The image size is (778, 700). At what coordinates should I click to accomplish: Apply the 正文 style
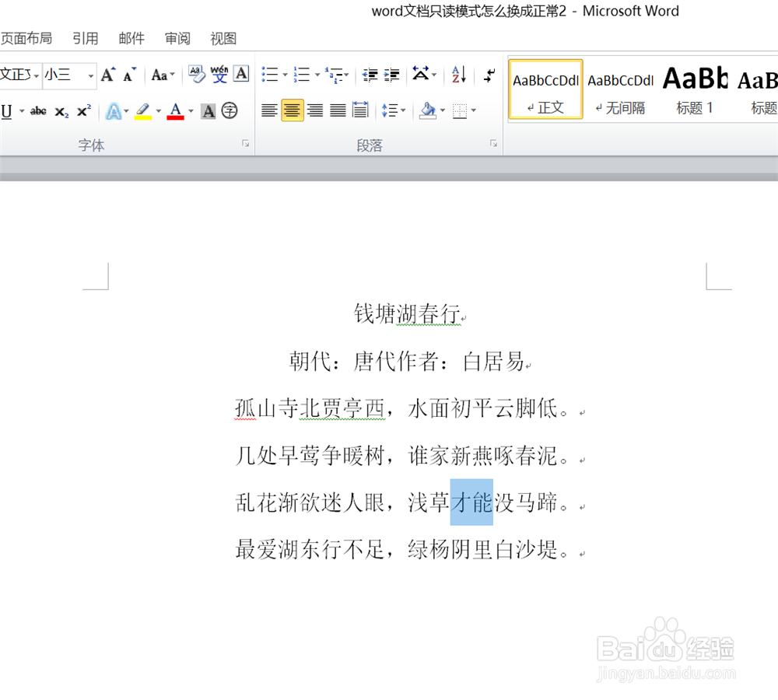pos(545,89)
